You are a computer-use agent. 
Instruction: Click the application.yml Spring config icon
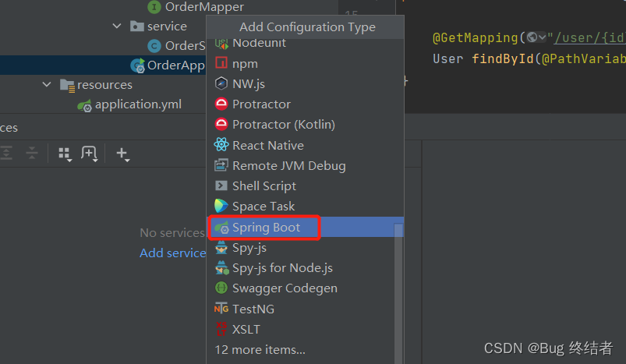click(84, 105)
